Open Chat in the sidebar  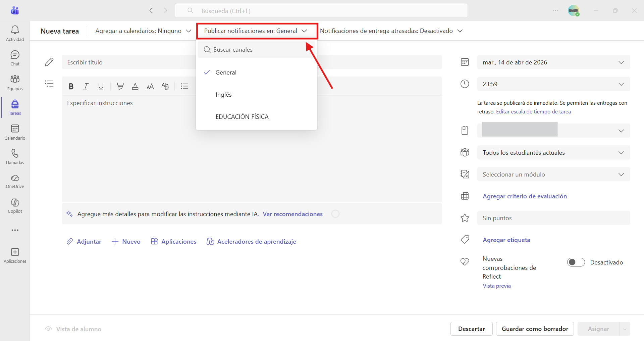[x=15, y=58]
